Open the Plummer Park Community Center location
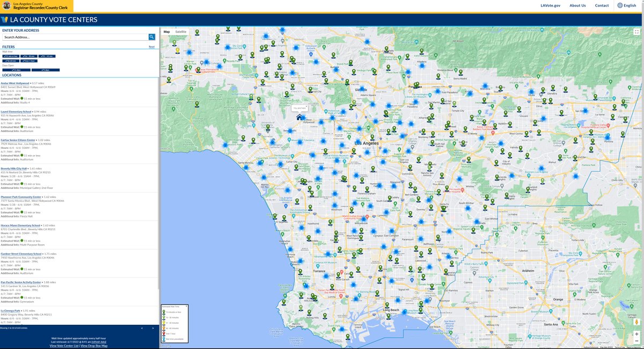The width and height of the screenshot is (644, 349). pyautogui.click(x=21, y=197)
